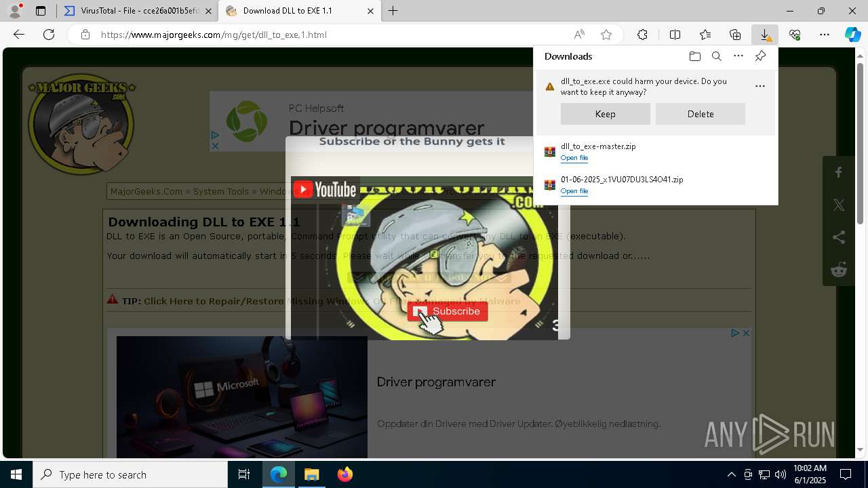Open generic share icon in sidebar

839,237
